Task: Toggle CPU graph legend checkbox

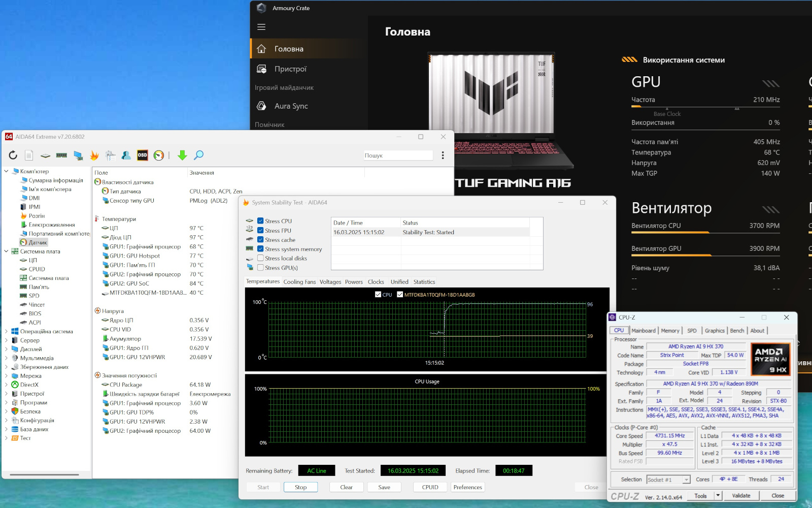Action: pos(378,295)
